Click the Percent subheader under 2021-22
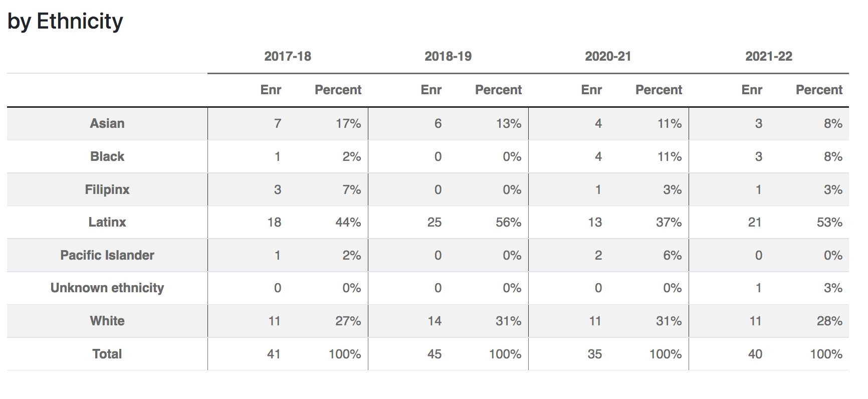Viewport: 868px width, 399px height. coord(819,90)
